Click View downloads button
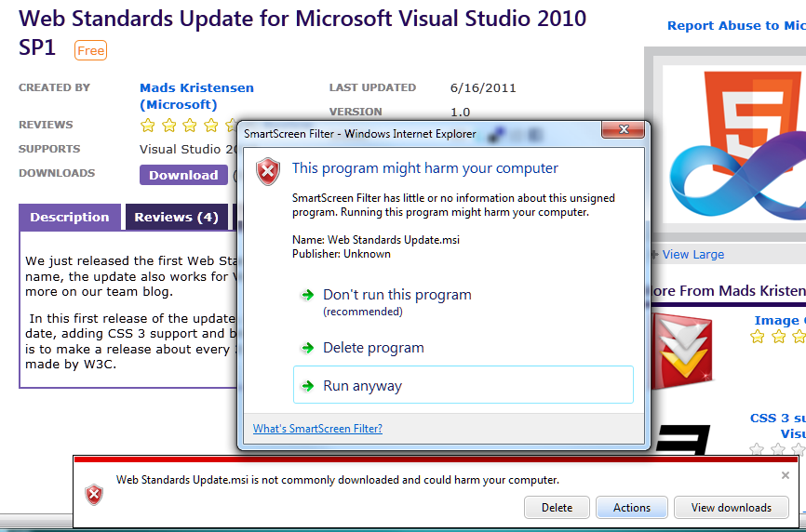 click(731, 507)
